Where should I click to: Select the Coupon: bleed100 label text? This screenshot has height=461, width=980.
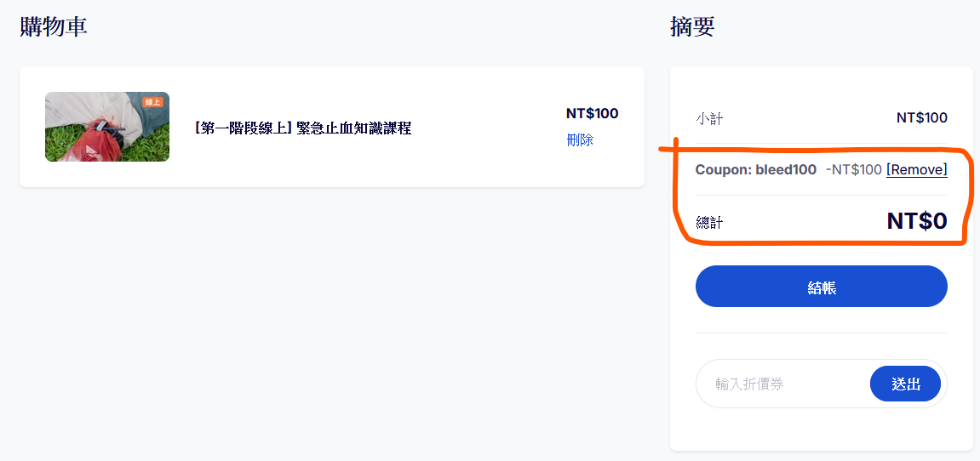(x=755, y=169)
